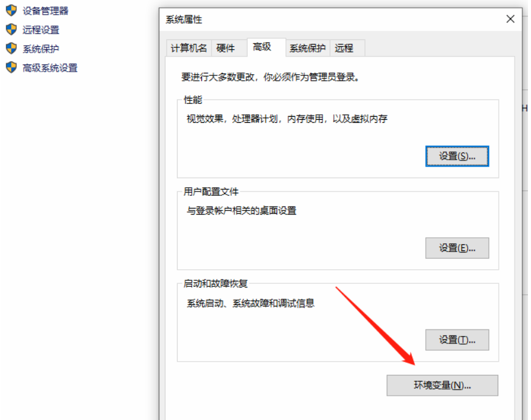The width and height of the screenshot is (531, 420).
Task: Click the shield icon beside 高级系统设置
Action: click(x=11, y=67)
